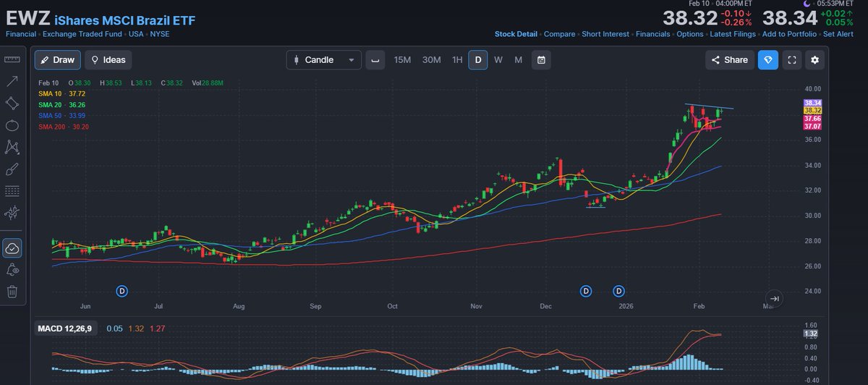Click the Share button
The height and width of the screenshot is (385, 868).
tap(729, 60)
